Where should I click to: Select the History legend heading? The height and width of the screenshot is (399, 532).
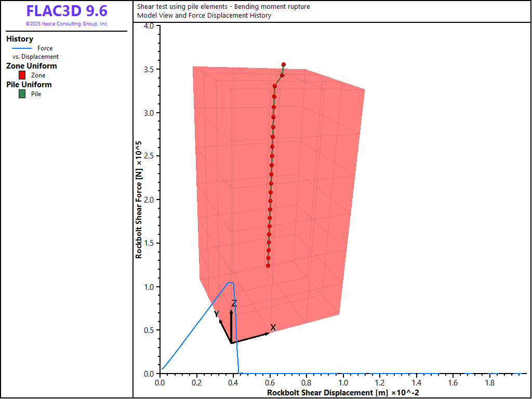[x=20, y=39]
